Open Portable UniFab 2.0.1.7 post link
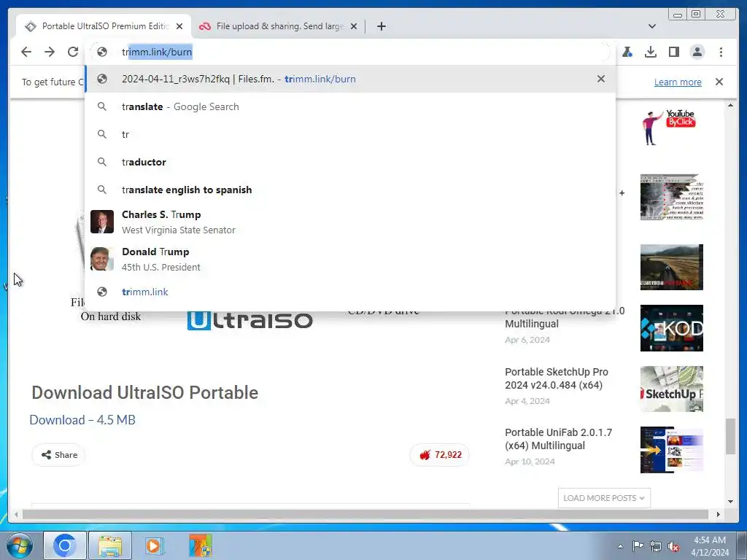Screen dimensions: 747x560 pyautogui.click(x=558, y=439)
